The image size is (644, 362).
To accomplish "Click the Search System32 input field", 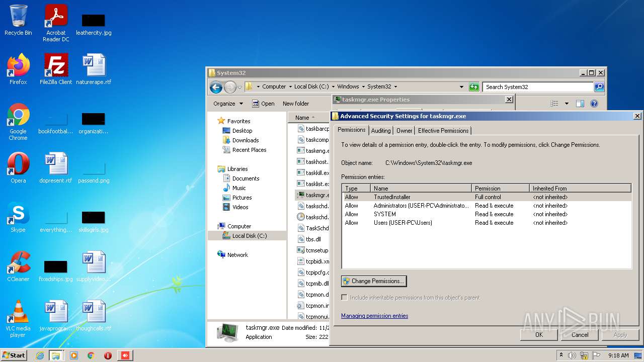I will [538, 87].
